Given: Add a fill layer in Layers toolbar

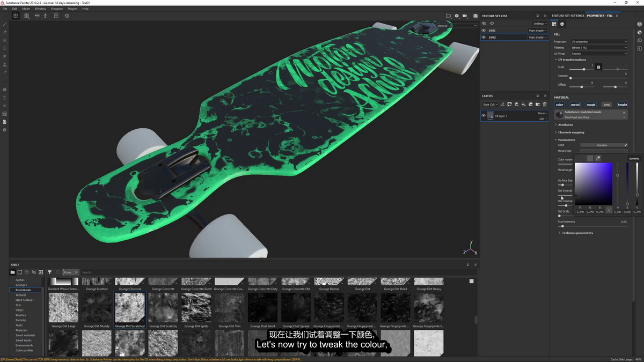Looking at the screenshot, I should (523, 104).
